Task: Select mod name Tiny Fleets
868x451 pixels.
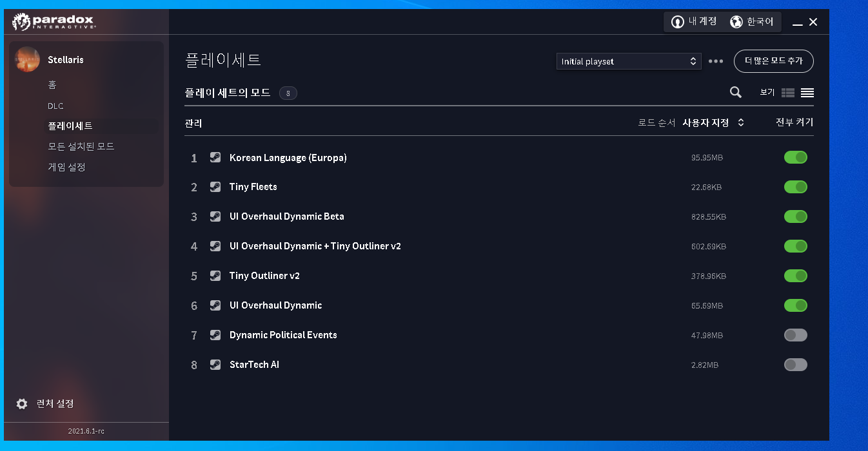Action: coord(253,187)
